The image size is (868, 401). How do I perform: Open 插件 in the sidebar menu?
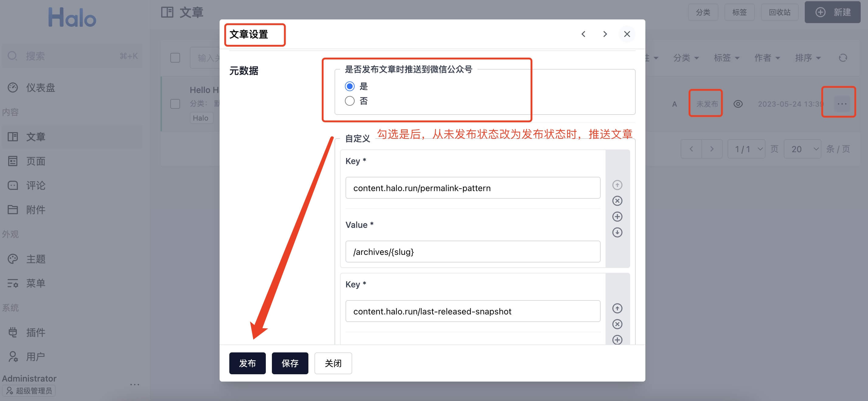coord(35,332)
